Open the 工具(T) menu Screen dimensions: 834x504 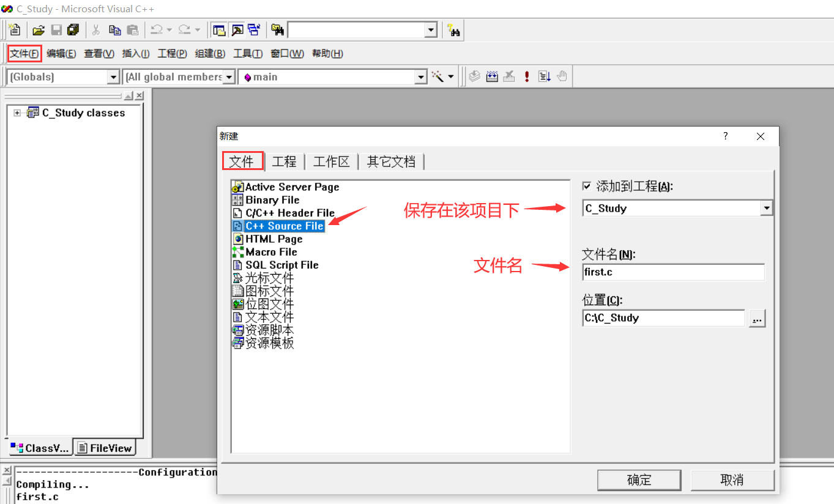coord(248,54)
